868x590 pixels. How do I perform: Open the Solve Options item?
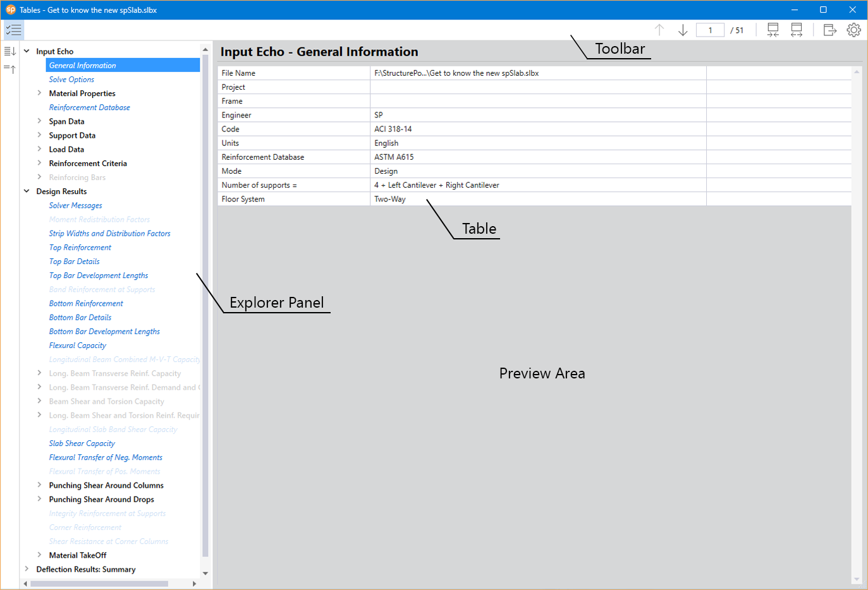pyautogui.click(x=71, y=80)
